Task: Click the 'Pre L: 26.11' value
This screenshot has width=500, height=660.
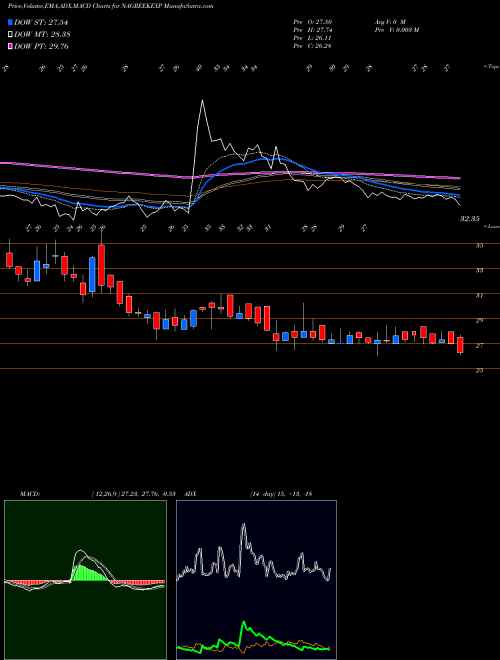Action: pyautogui.click(x=312, y=38)
